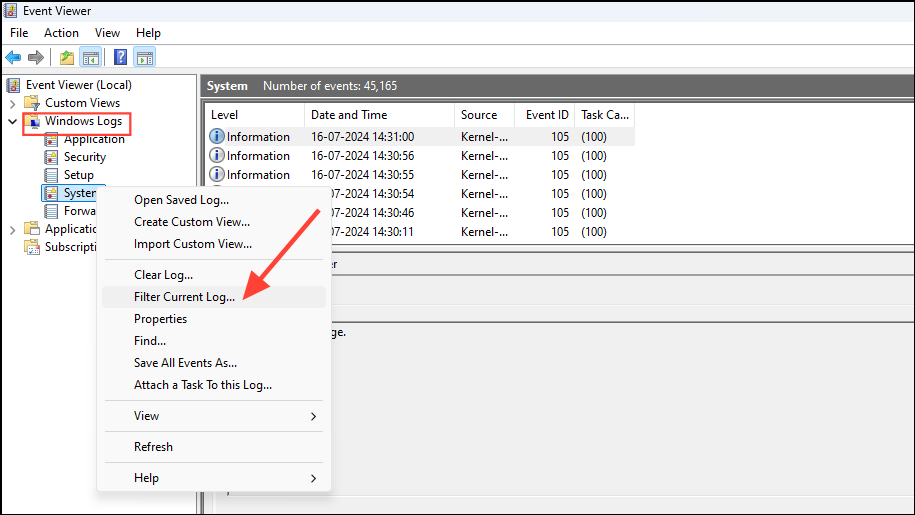This screenshot has width=915, height=515.
Task: Select Filter Current Log... menu entry
Action: click(x=214, y=297)
